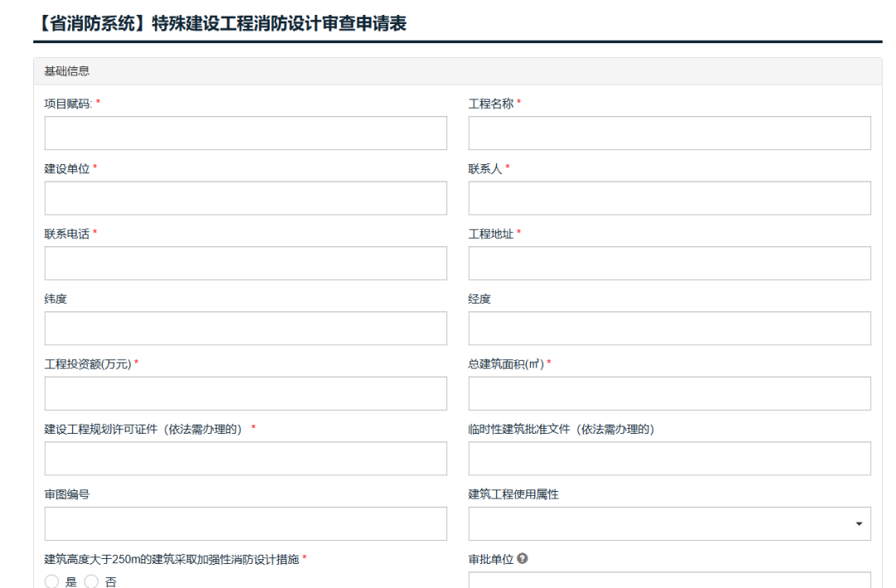Select the 是 radio button
The height and width of the screenshot is (588, 896).
51,581
